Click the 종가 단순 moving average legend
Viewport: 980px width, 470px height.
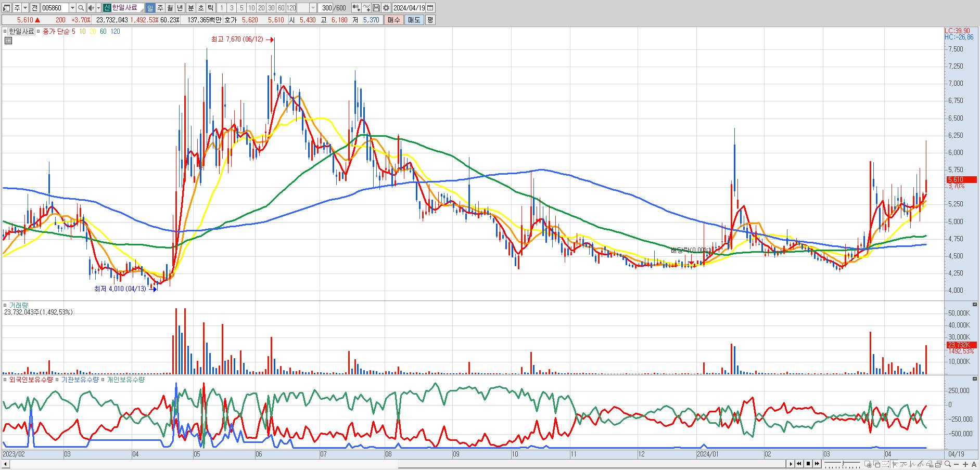[55, 31]
